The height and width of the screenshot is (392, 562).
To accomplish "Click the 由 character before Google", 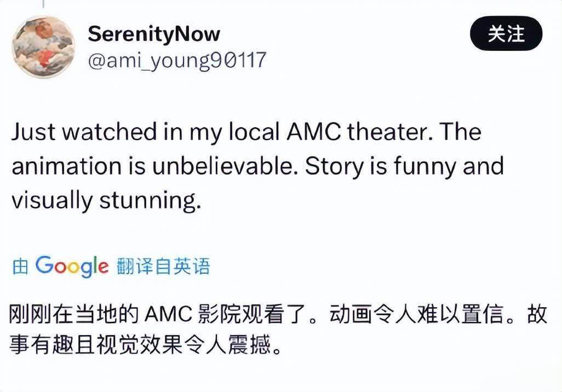I will [x=20, y=267].
